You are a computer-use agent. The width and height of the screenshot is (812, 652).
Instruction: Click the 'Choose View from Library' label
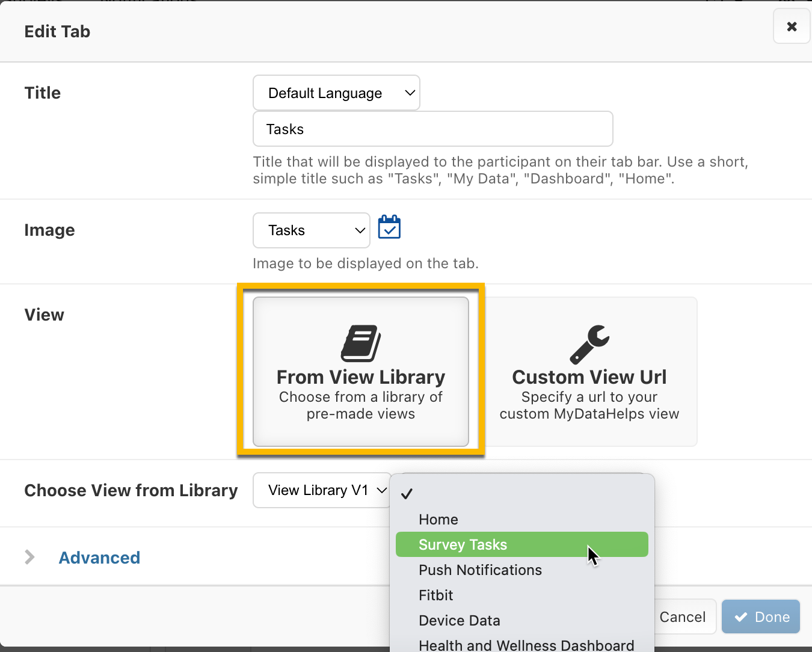click(131, 490)
